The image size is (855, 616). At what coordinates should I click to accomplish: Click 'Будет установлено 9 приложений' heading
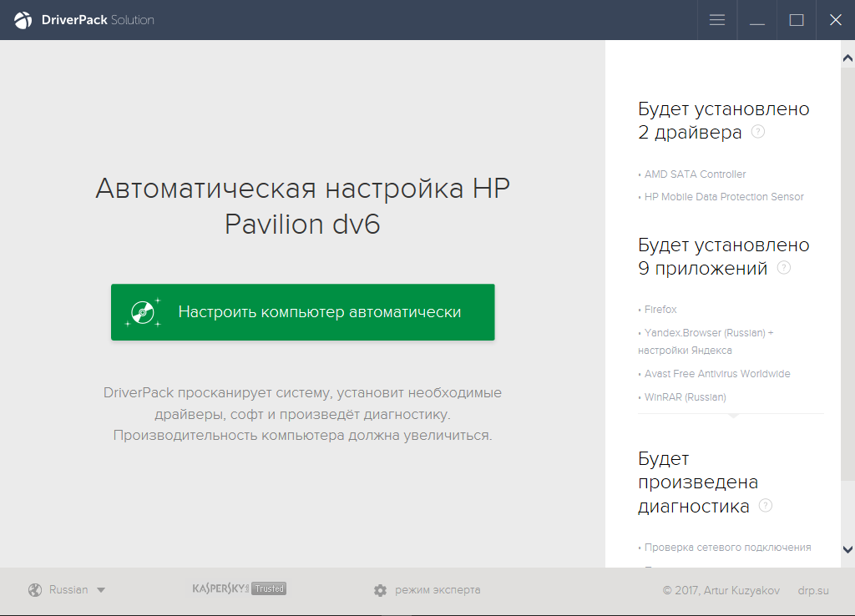click(x=724, y=257)
